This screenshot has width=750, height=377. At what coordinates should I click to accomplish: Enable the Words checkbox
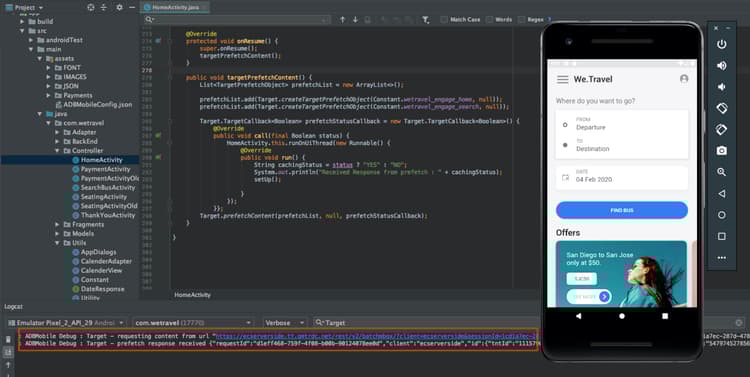tap(489, 20)
